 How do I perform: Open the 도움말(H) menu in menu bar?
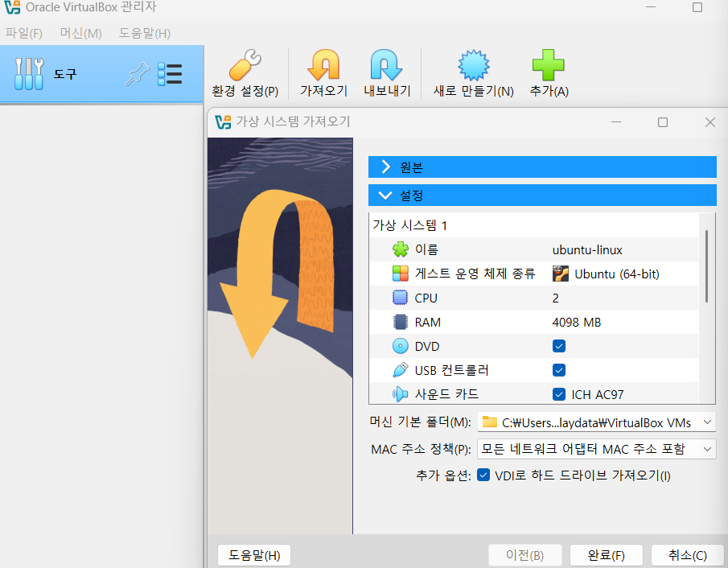[x=144, y=34]
